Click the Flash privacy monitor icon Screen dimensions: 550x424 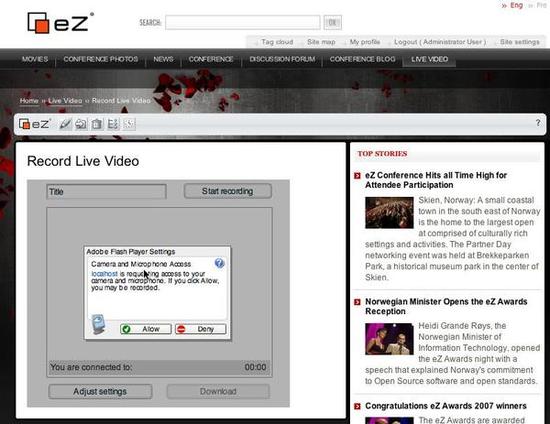point(98,324)
